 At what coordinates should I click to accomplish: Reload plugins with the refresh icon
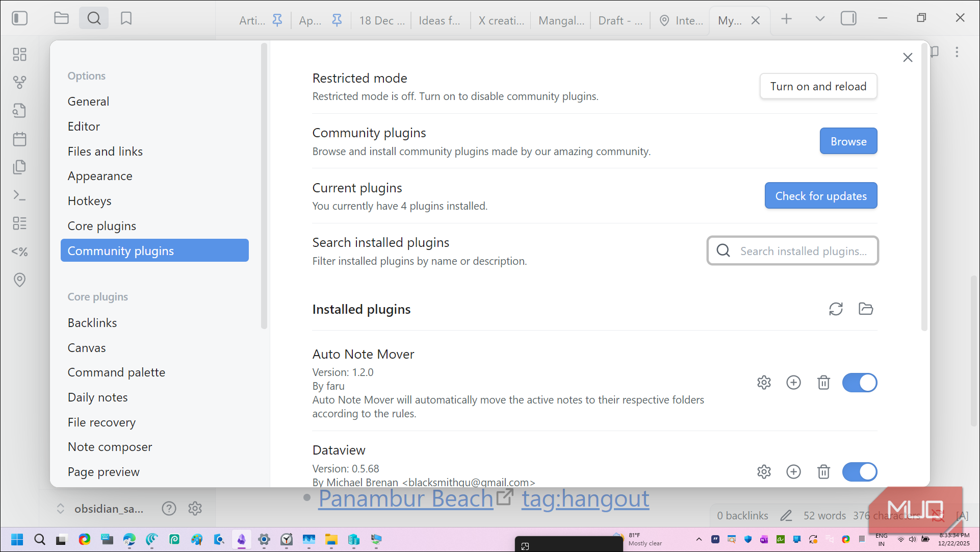[x=836, y=309]
